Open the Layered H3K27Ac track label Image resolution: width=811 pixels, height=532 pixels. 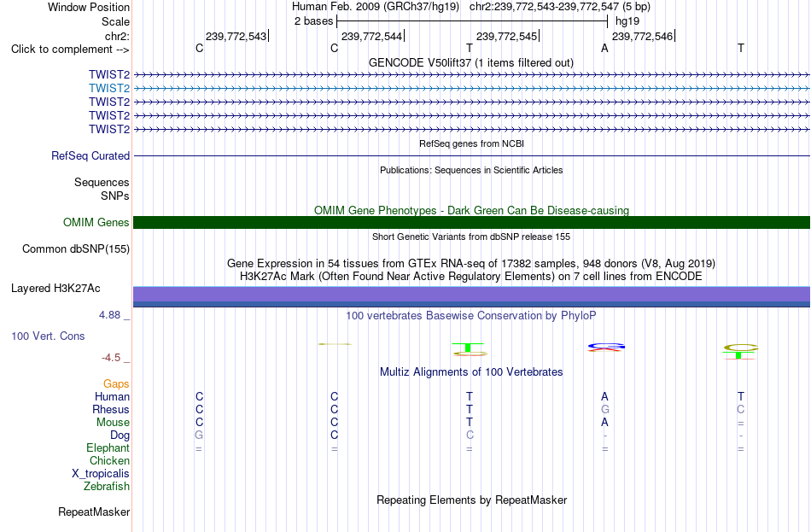click(55, 289)
